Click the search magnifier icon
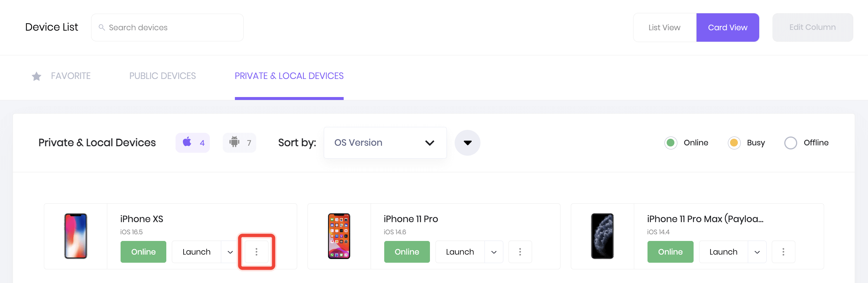The height and width of the screenshot is (283, 868). pyautogui.click(x=102, y=27)
